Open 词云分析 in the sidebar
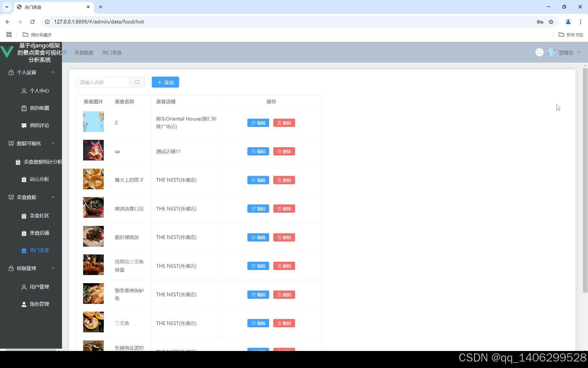Viewport: 588px width, 368px height. click(x=35, y=179)
